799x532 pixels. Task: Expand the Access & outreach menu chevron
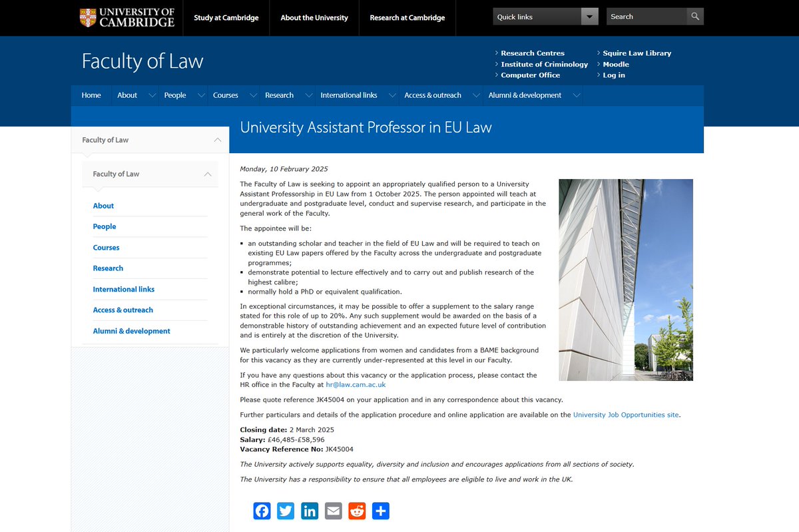pos(477,95)
